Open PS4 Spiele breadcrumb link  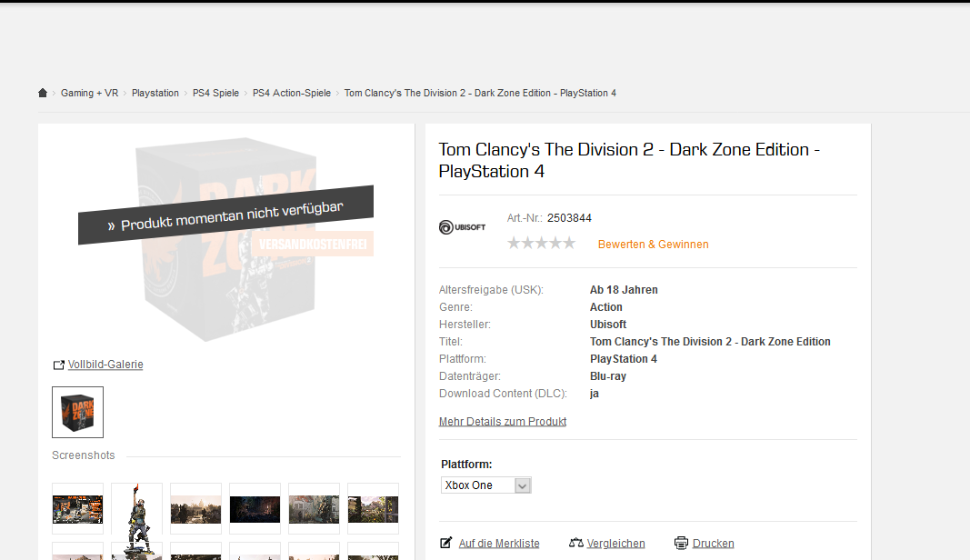pyautogui.click(x=215, y=93)
